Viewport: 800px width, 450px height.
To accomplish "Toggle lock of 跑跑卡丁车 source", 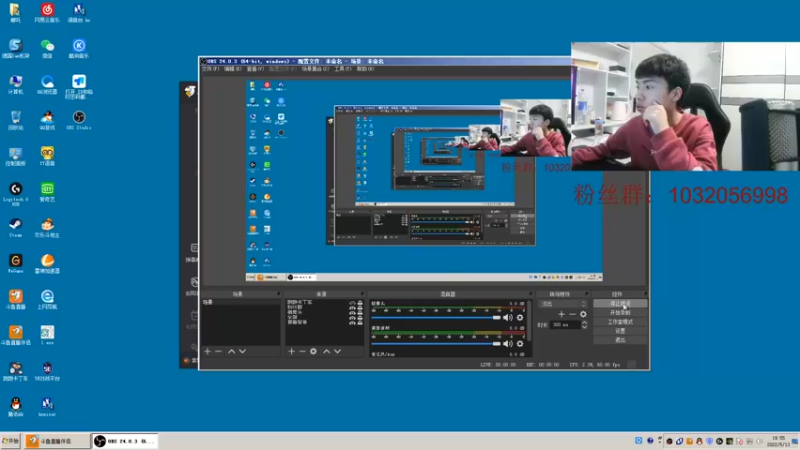I will (360, 303).
